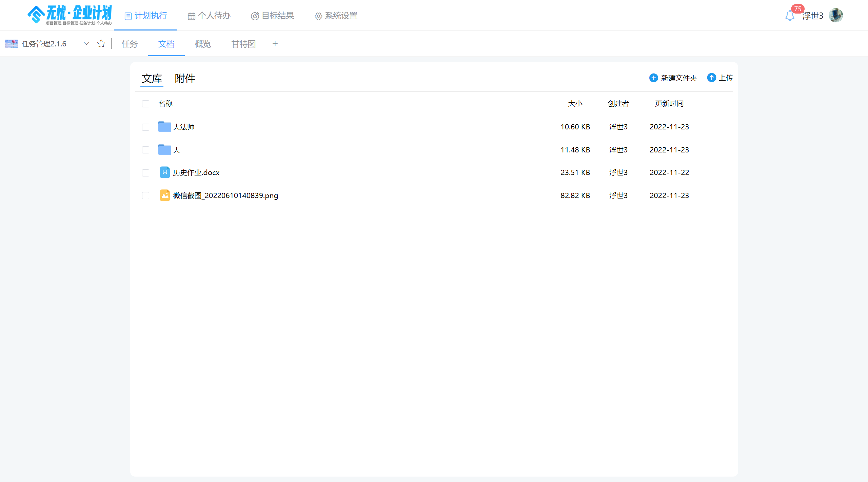
Task: Star the 任务管理2.1.6 project
Action: (101, 44)
